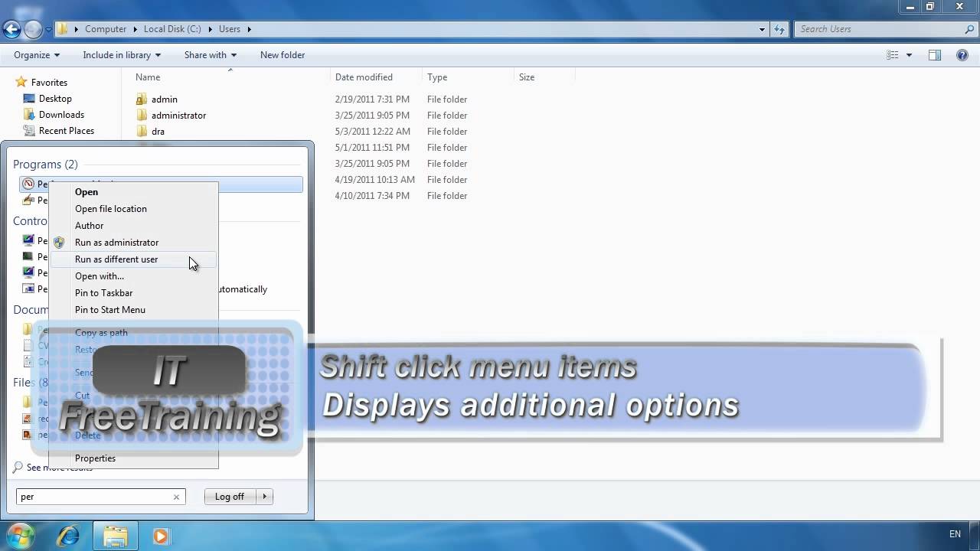Viewport: 980px width, 551px height.
Task: Clear the 'per' search text with the X
Action: 176,497
